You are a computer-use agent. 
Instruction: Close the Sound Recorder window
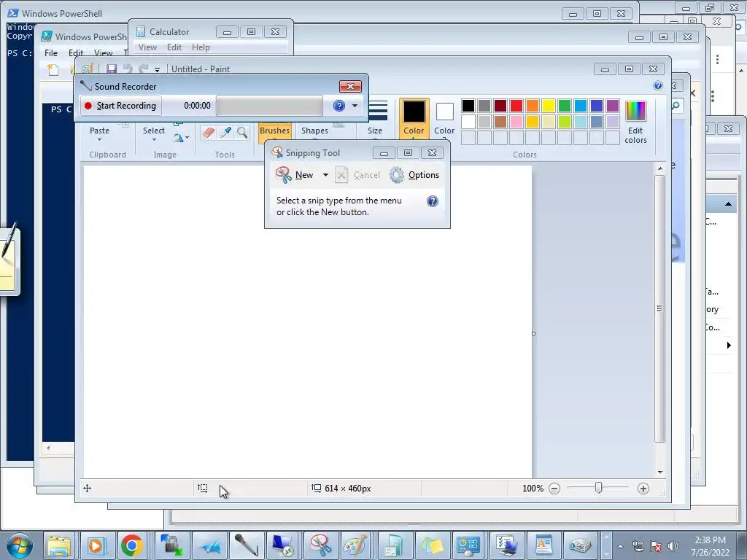350,86
